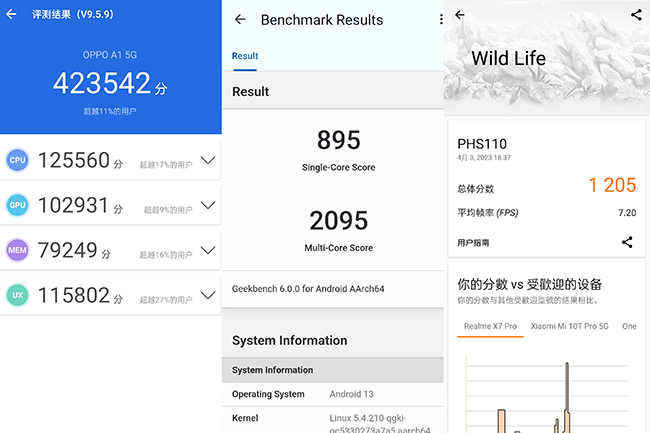Tap System Information table header row
The height and width of the screenshot is (433, 650).
pos(332,370)
